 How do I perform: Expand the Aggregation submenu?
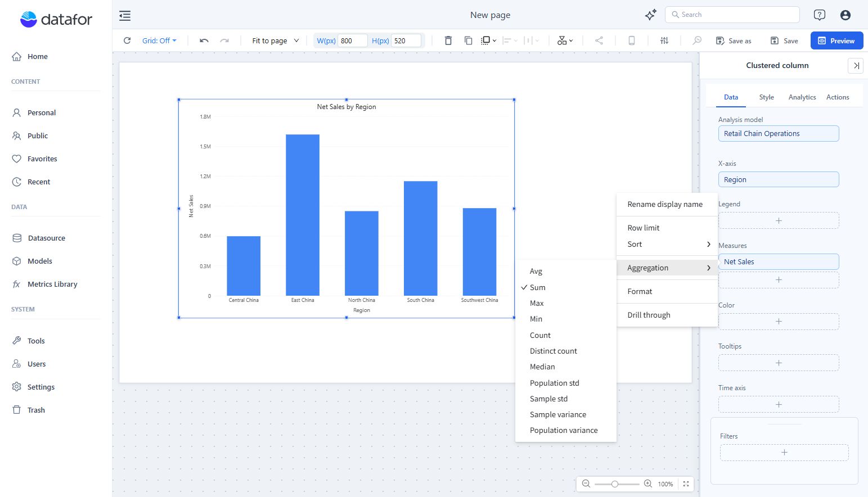point(667,268)
